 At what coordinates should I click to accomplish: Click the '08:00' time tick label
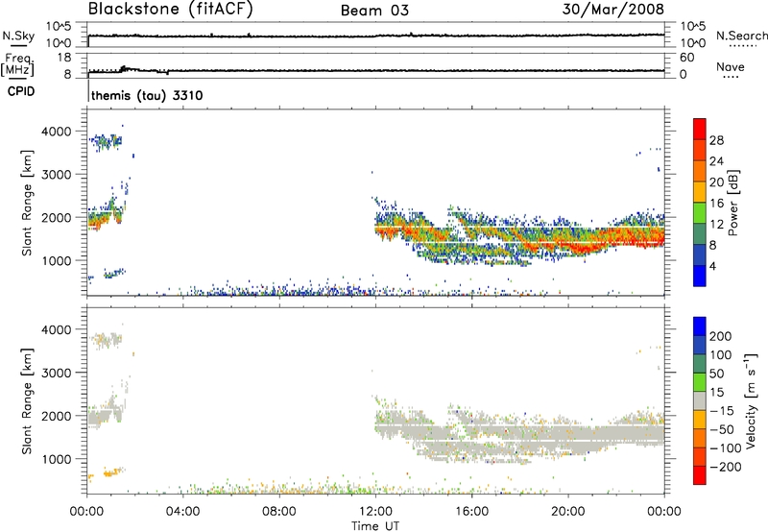tap(279, 512)
